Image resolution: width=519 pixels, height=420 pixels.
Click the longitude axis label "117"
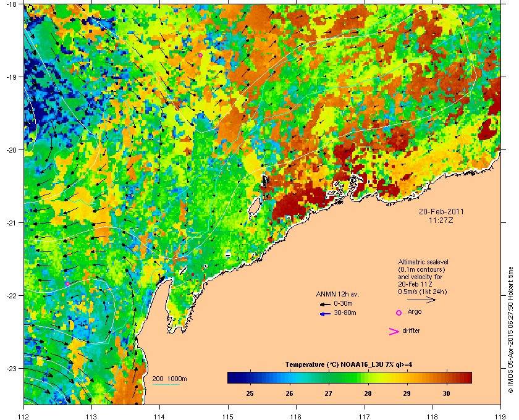click(364, 416)
